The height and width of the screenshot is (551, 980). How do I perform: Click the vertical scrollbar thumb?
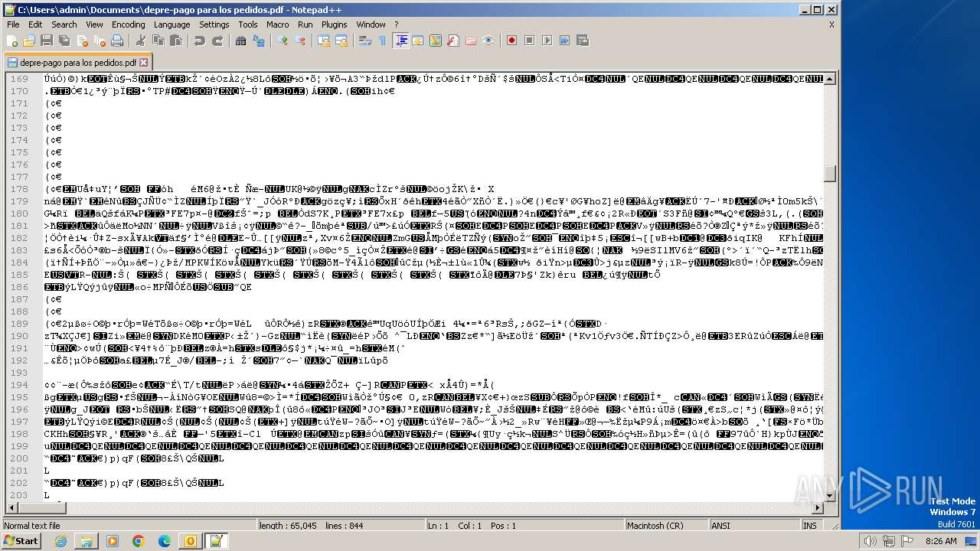(831, 174)
